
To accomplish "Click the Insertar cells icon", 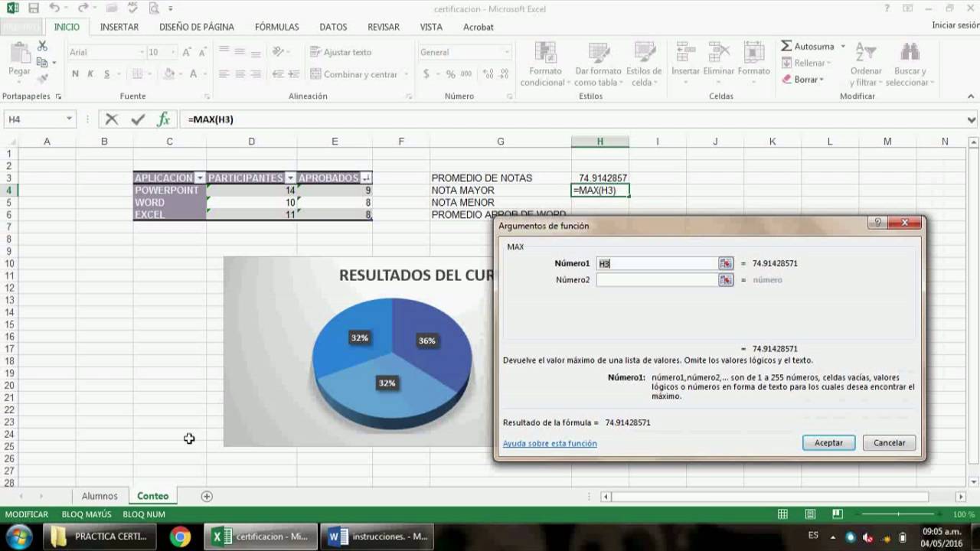I will pos(685,53).
